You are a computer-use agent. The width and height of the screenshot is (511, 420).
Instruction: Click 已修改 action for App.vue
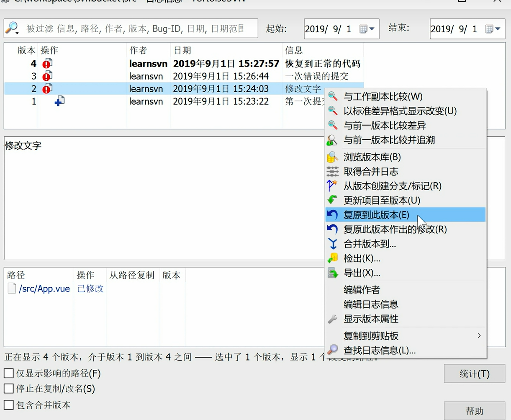click(90, 289)
